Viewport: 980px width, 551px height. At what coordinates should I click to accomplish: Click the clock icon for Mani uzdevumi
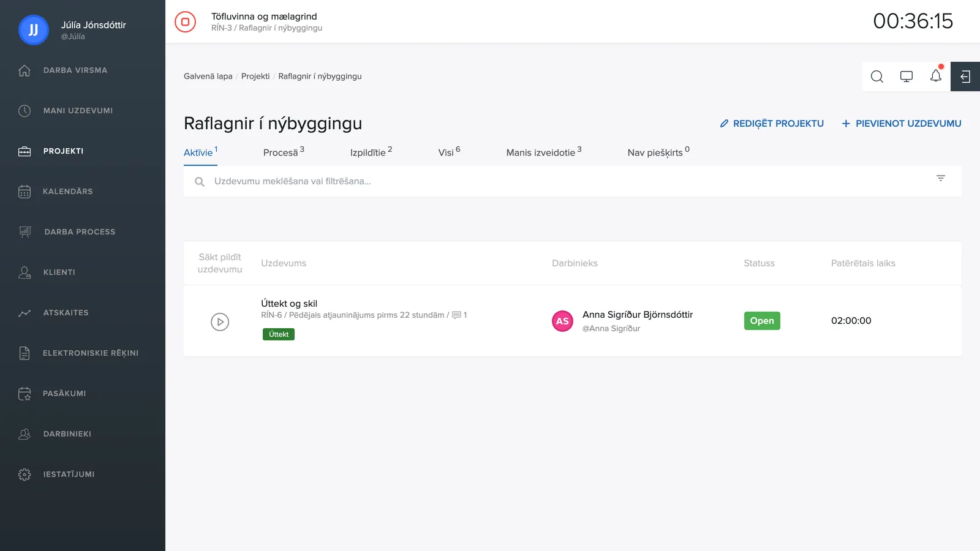tap(24, 111)
